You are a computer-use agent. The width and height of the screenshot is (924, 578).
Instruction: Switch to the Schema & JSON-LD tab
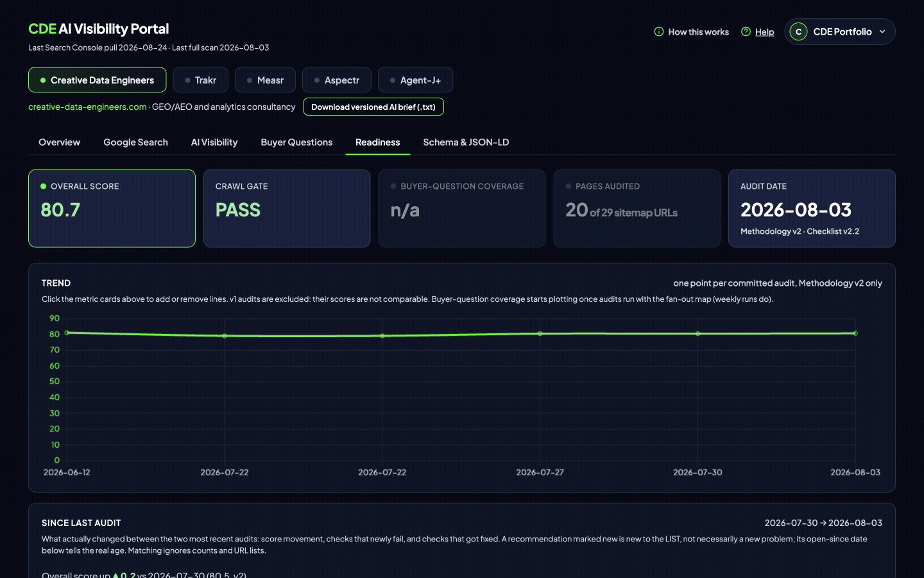click(x=466, y=142)
